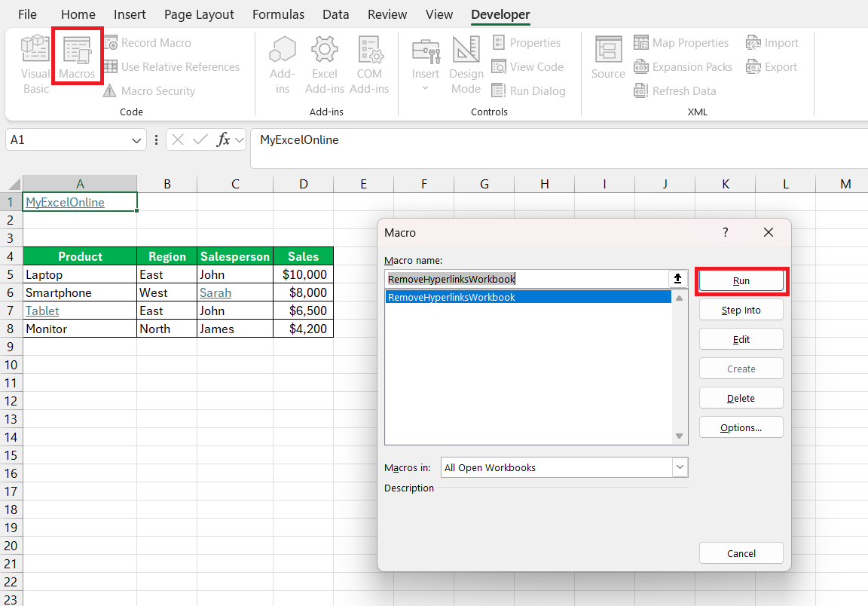
Task: Click the macro list scroll down arrow
Action: [679, 436]
